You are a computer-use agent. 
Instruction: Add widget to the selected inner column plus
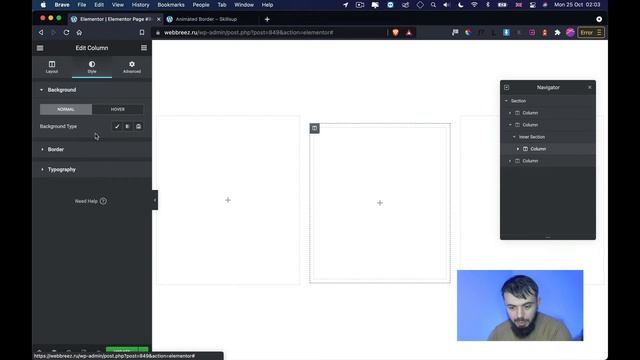pyautogui.click(x=380, y=203)
